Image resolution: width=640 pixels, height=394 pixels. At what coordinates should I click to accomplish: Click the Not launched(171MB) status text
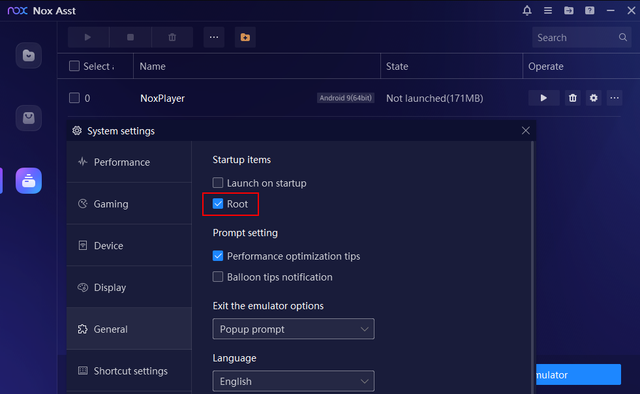435,98
